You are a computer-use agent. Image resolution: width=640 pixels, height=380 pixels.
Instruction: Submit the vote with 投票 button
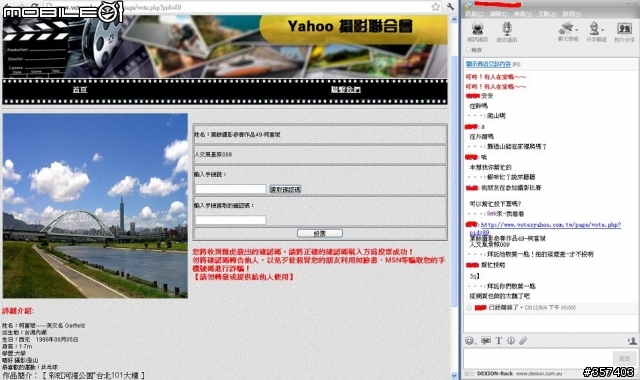coord(320,233)
